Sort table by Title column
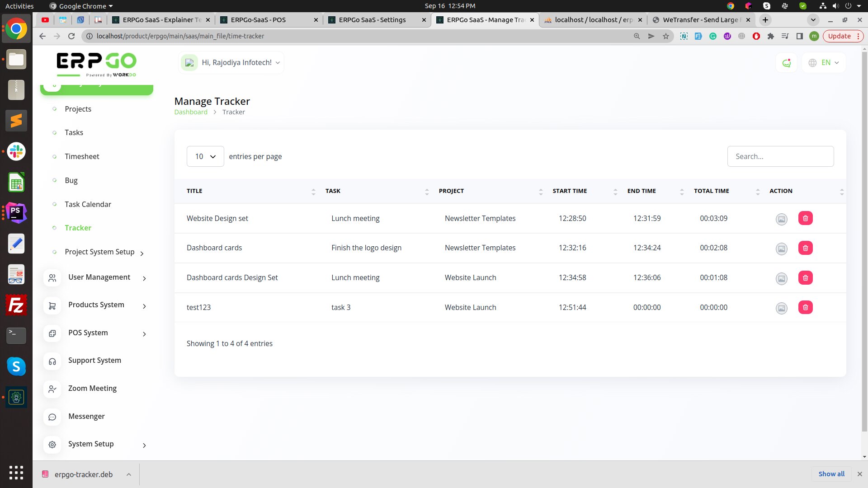The height and width of the screenshot is (488, 868). click(x=313, y=192)
